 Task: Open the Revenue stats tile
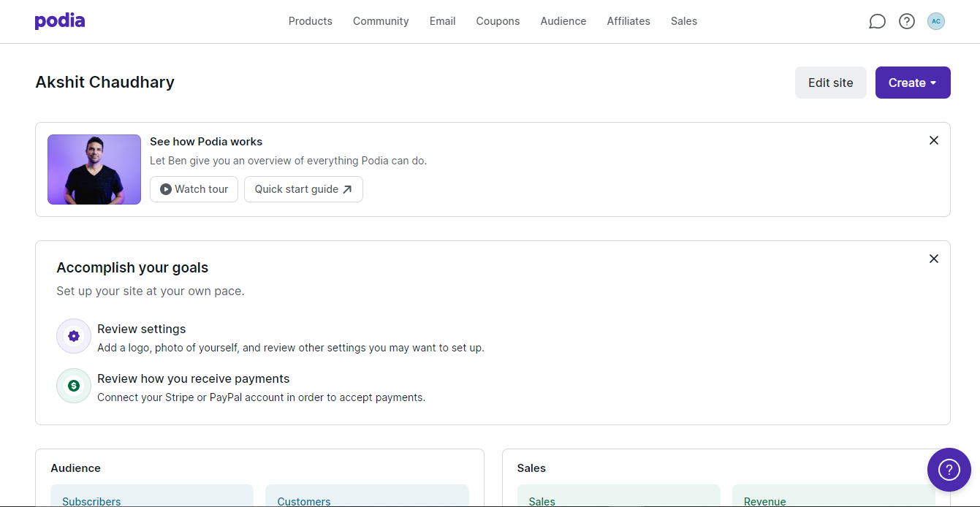(834, 496)
